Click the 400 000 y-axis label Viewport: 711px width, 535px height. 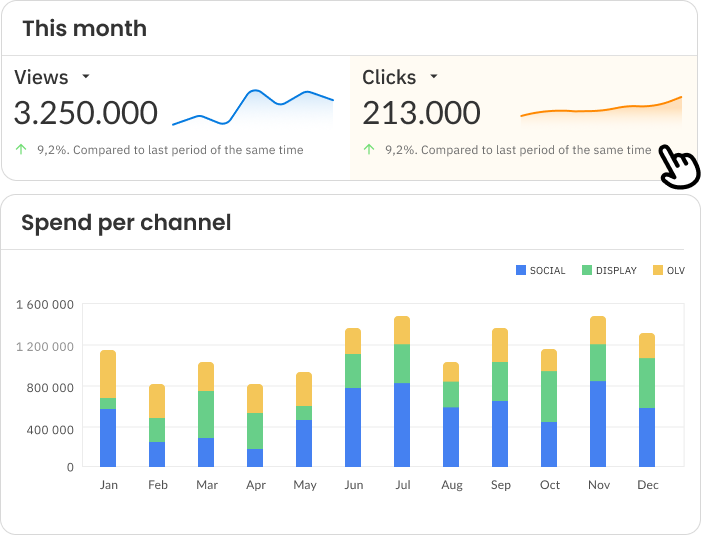50,430
